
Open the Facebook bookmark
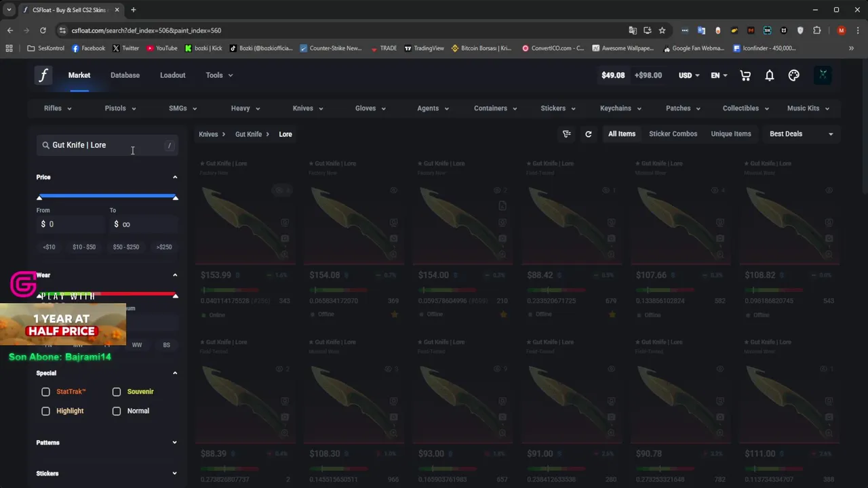[88, 48]
